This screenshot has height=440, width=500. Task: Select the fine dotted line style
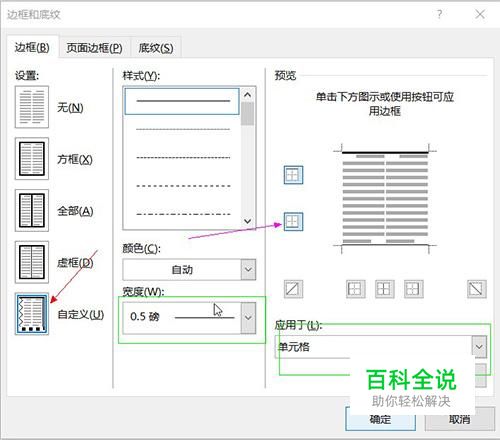pos(183,129)
